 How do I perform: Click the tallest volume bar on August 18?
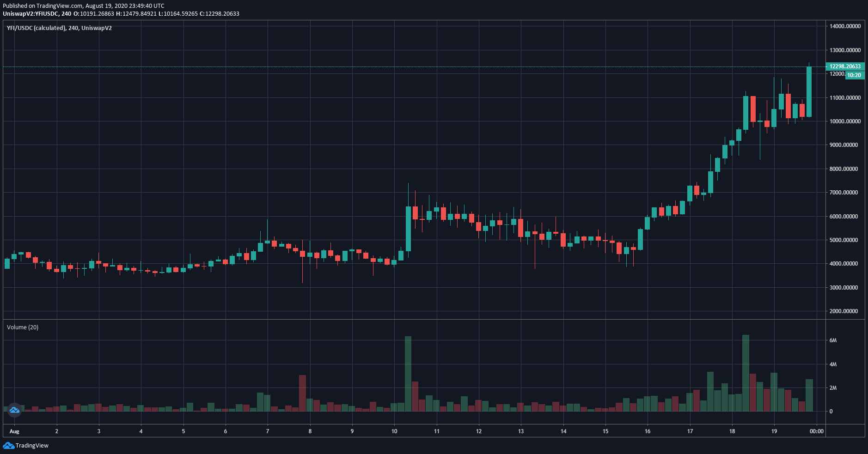coord(746,373)
